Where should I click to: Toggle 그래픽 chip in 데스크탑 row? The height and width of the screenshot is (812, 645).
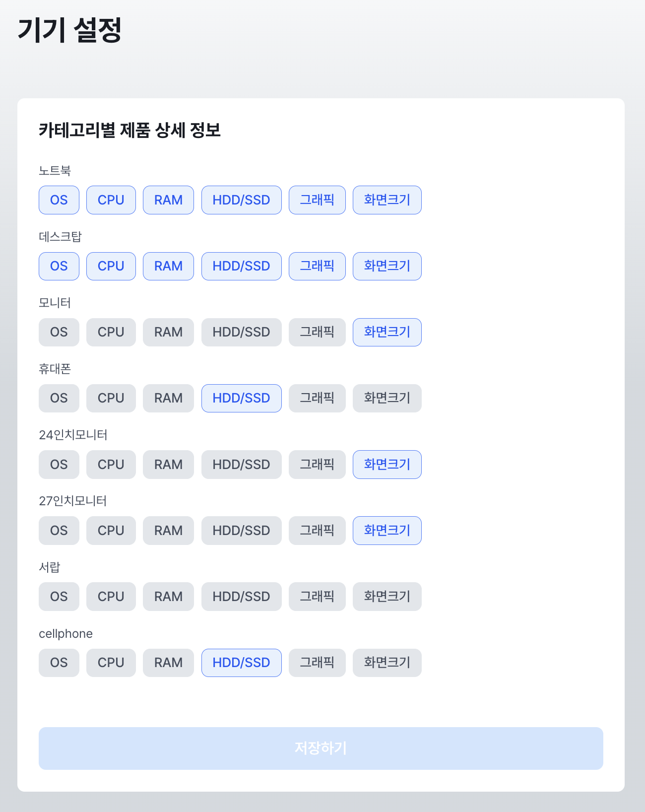(x=317, y=266)
